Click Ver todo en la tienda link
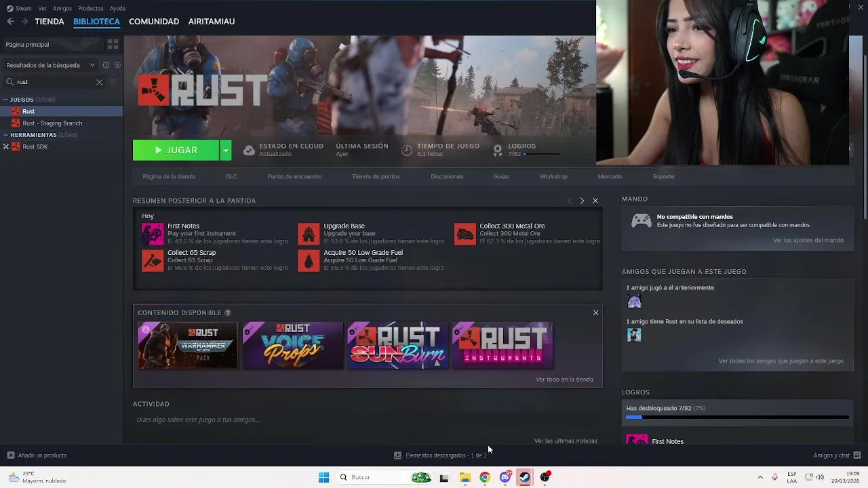Viewport: 868px width, 488px height. pyautogui.click(x=564, y=380)
